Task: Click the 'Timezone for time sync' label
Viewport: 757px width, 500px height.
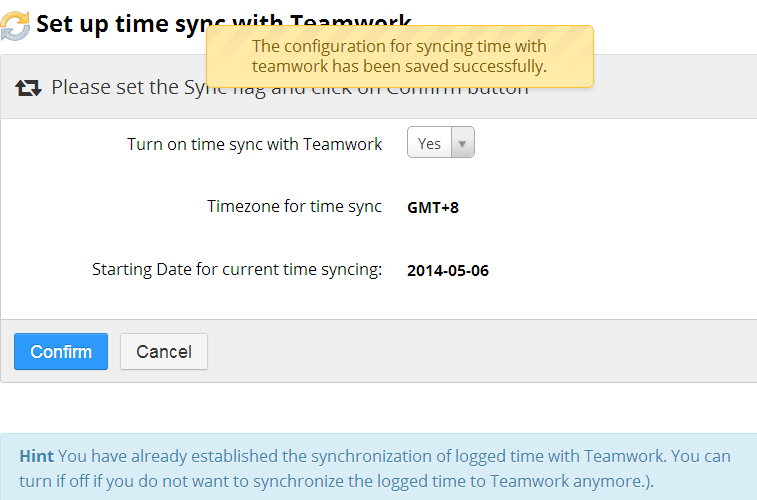Action: tap(294, 207)
